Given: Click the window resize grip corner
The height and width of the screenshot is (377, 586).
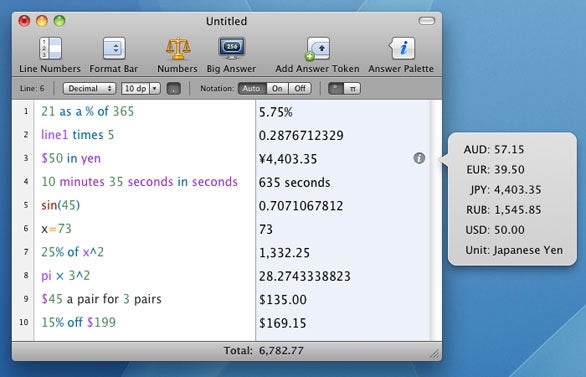Looking at the screenshot, I should tap(435, 353).
